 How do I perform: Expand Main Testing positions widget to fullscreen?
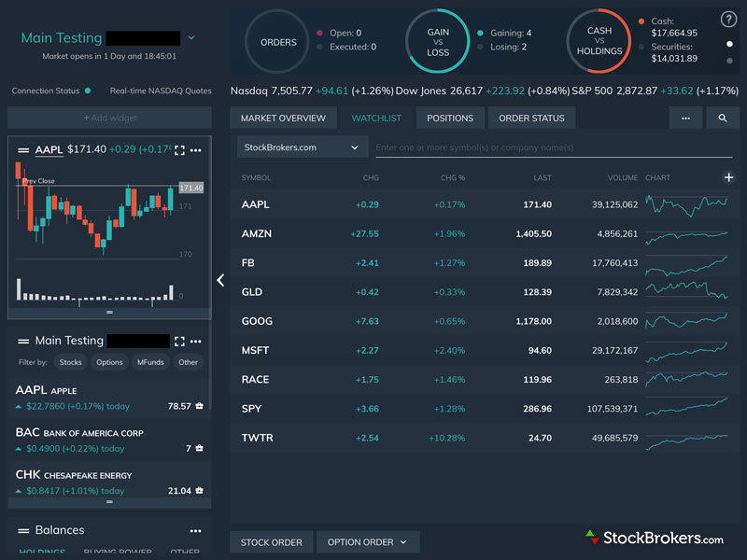[179, 342]
